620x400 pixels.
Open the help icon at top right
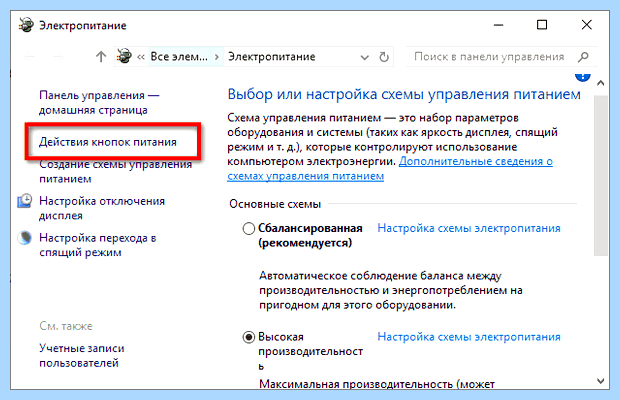tap(582, 77)
